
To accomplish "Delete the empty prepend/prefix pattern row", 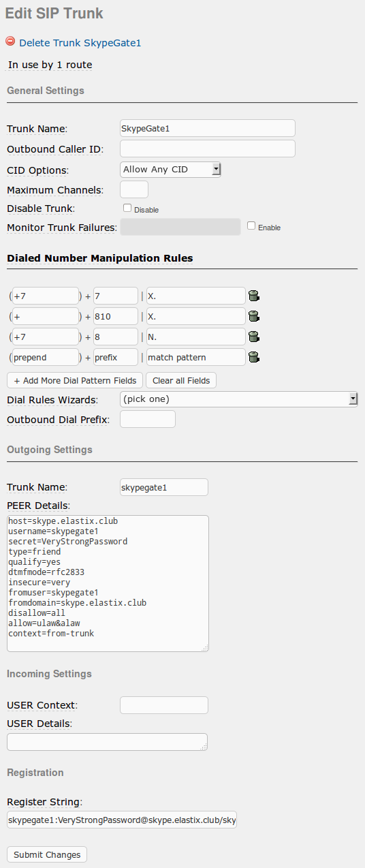I will click(x=254, y=357).
